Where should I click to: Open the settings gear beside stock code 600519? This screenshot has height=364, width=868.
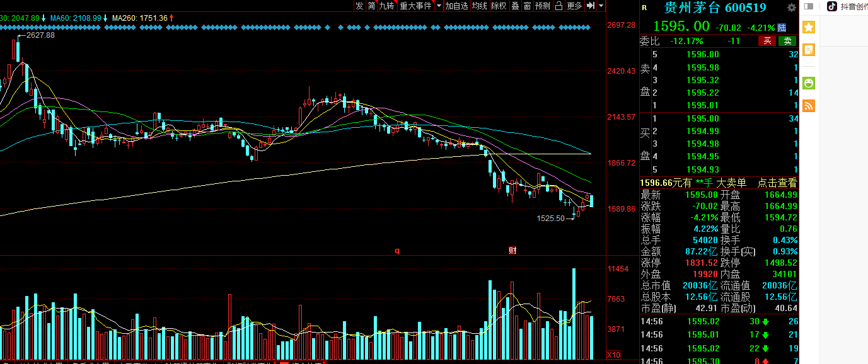[x=792, y=8]
